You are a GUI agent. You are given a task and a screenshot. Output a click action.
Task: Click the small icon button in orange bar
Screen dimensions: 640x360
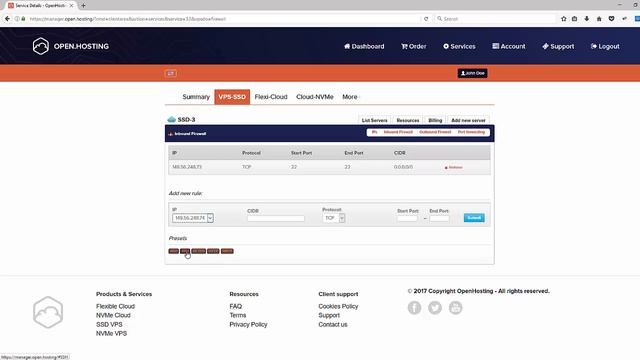pyautogui.click(x=171, y=73)
